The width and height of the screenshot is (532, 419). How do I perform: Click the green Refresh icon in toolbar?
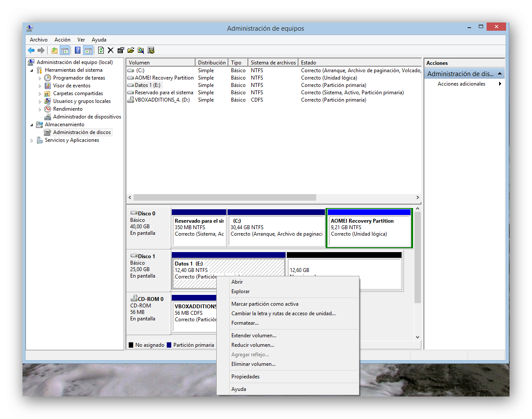pos(101,50)
